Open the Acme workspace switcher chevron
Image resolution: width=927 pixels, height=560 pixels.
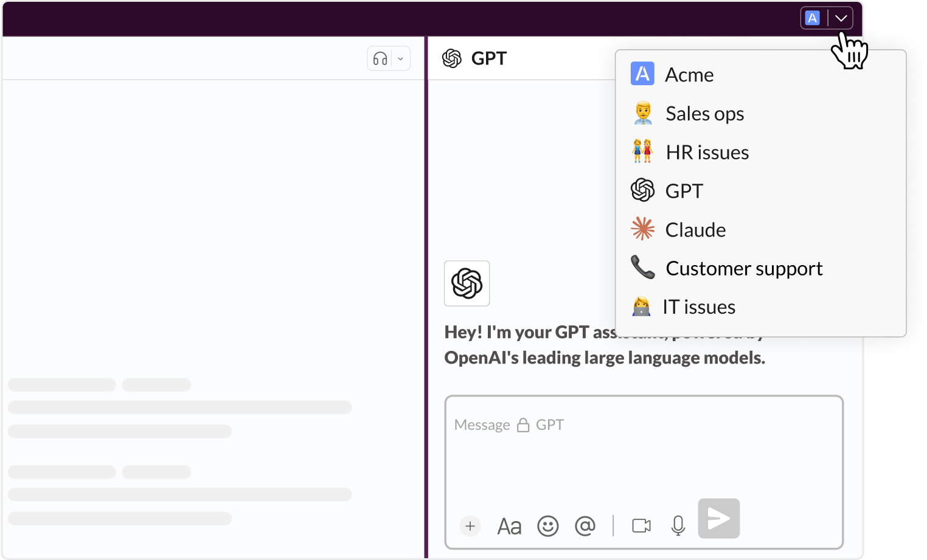(841, 18)
